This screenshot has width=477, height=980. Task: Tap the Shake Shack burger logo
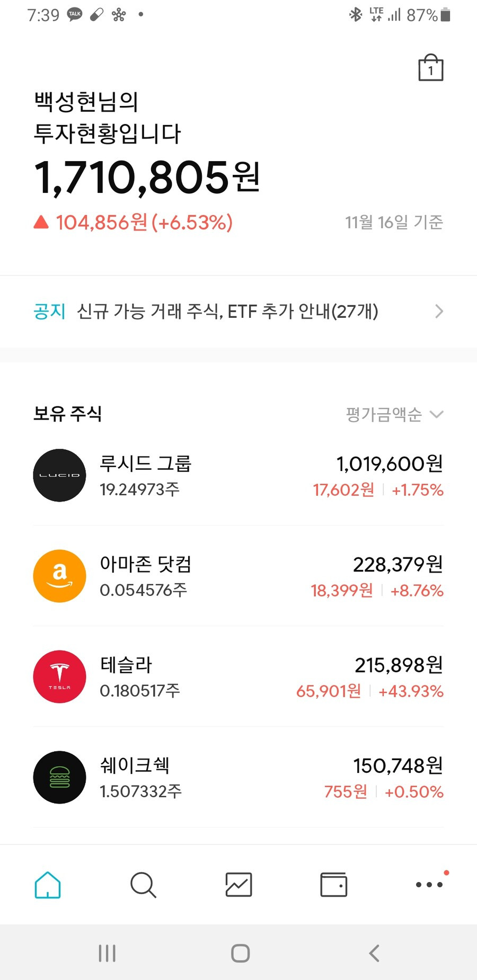pos(59,777)
